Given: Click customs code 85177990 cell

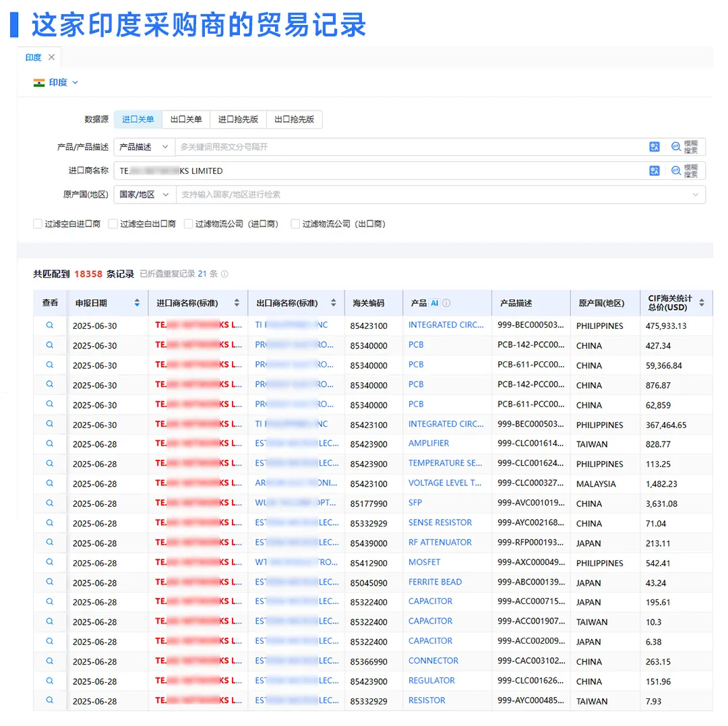Looking at the screenshot, I should pyautogui.click(x=369, y=504).
